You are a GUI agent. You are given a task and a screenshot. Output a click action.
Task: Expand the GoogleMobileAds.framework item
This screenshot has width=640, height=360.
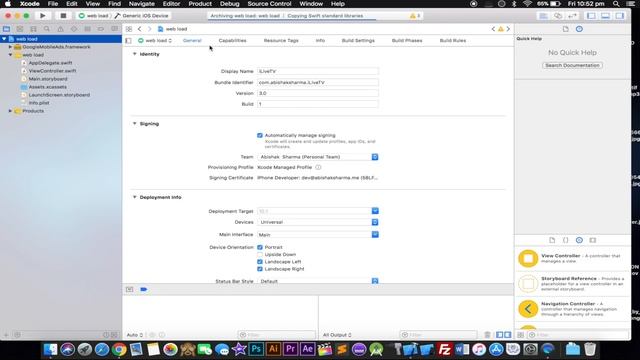point(11,47)
